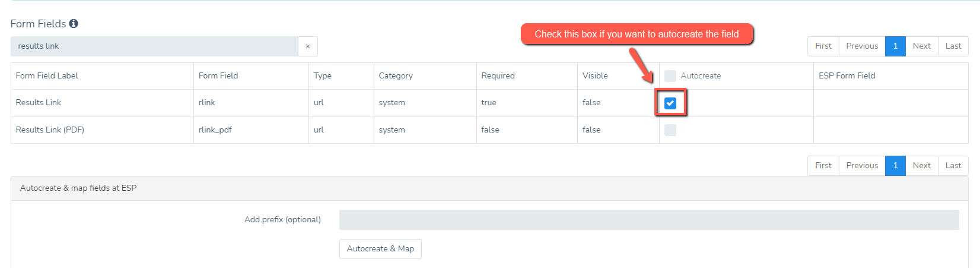This screenshot has width=980, height=268.
Task: Click the Autocreate & Map button
Action: pos(380,249)
